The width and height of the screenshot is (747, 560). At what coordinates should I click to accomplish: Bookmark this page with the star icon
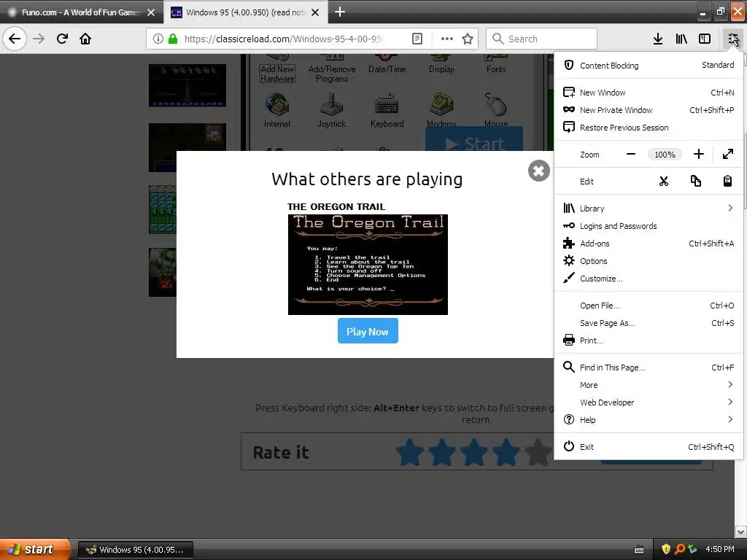coord(468,39)
